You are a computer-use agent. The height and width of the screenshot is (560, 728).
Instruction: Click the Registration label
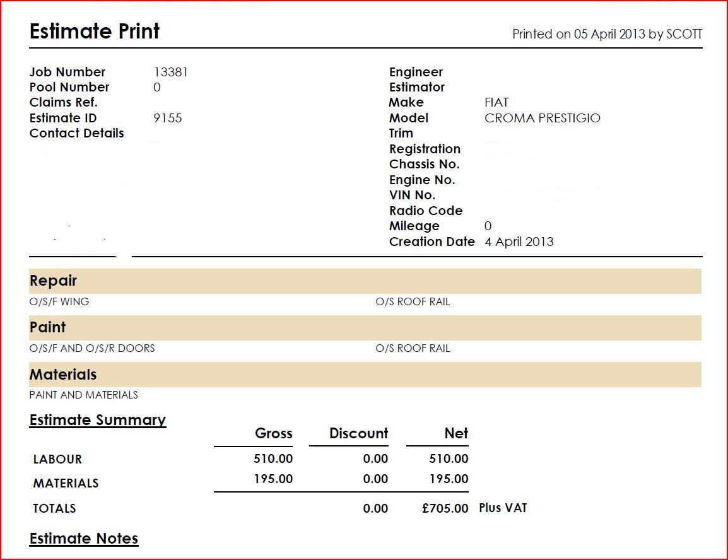click(425, 149)
